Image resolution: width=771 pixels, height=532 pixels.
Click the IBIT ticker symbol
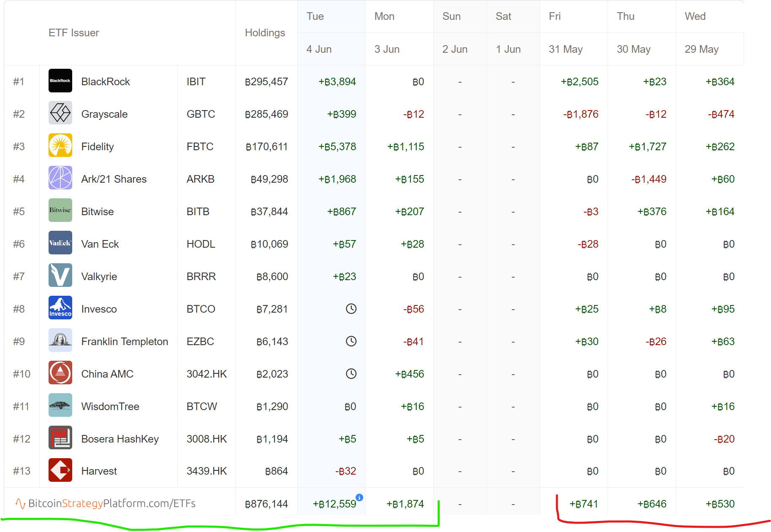point(196,82)
